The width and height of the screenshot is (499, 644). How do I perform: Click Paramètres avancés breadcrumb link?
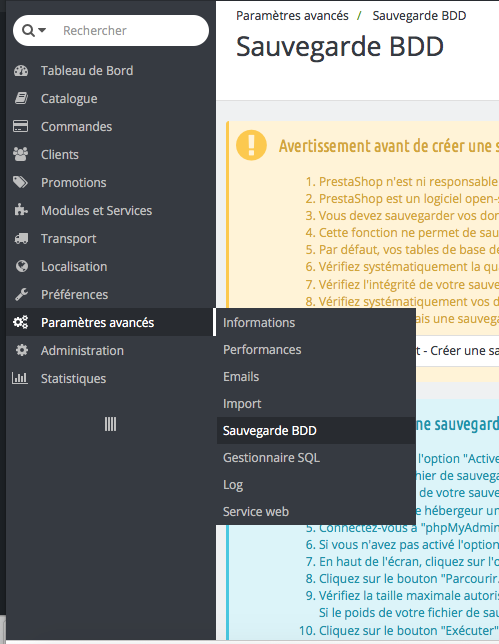[x=292, y=16]
